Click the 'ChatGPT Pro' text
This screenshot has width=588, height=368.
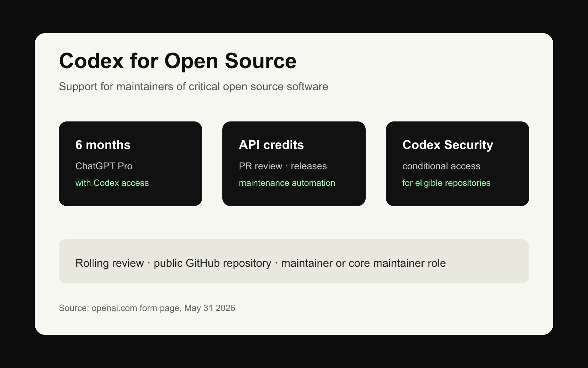click(104, 166)
